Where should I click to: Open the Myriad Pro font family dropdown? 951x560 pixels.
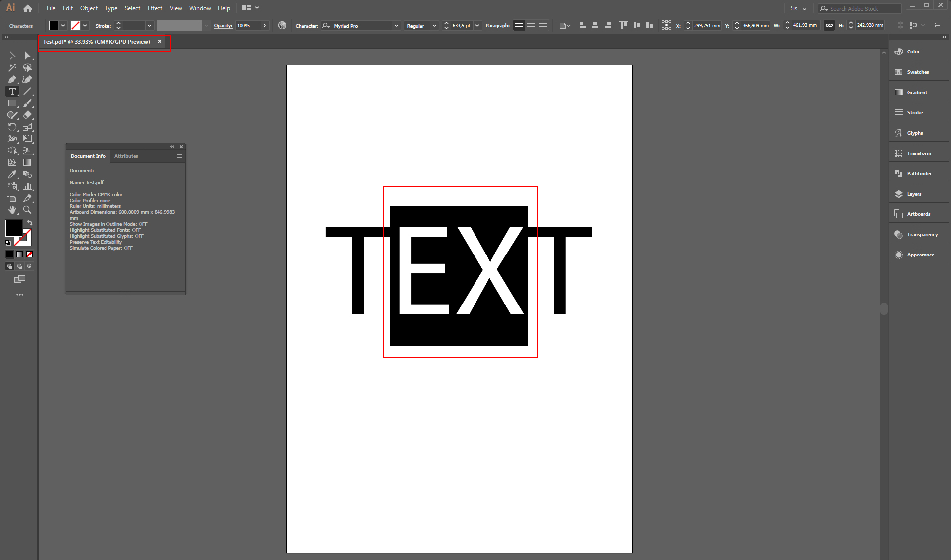click(x=396, y=25)
